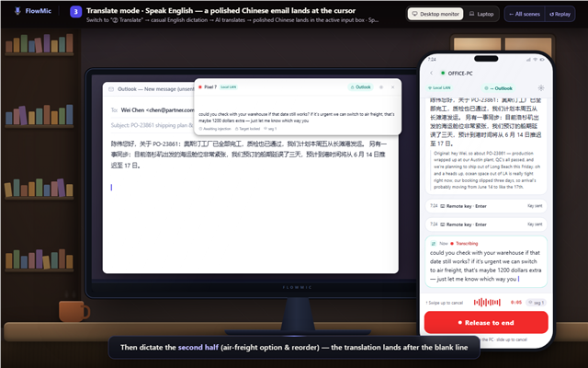Tap the back arrow on the phone
The width and height of the screenshot is (588, 368).
click(431, 74)
